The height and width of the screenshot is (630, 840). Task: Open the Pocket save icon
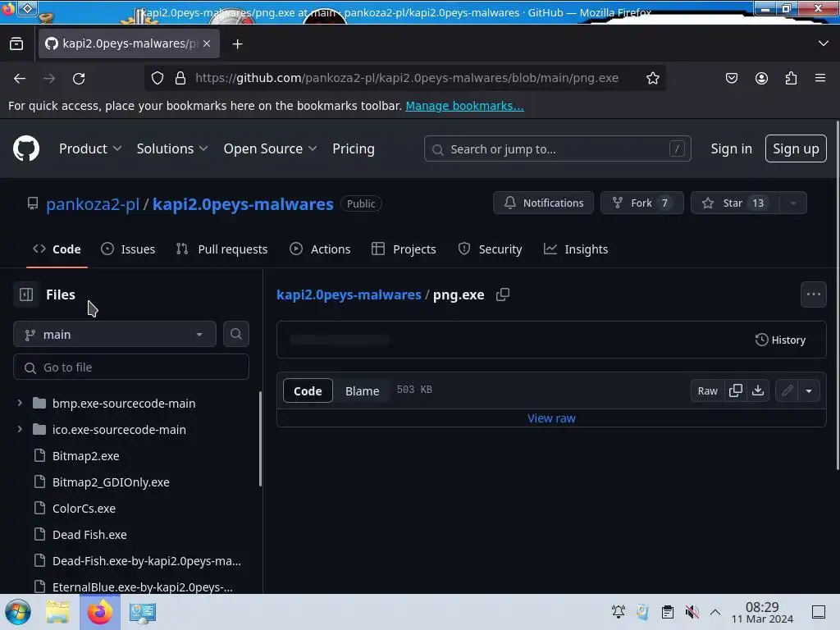pos(731,78)
